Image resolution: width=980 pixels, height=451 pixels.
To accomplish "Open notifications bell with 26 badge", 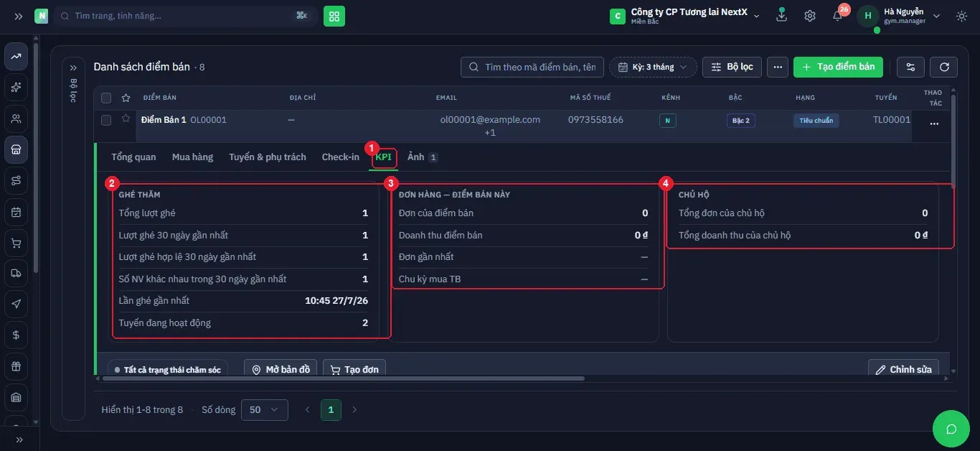I will pos(838,16).
